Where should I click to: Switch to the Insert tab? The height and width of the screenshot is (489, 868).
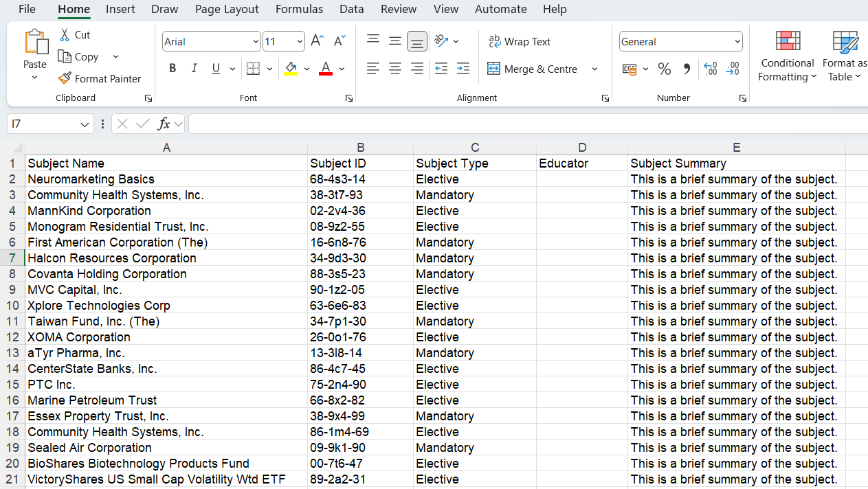pos(120,9)
